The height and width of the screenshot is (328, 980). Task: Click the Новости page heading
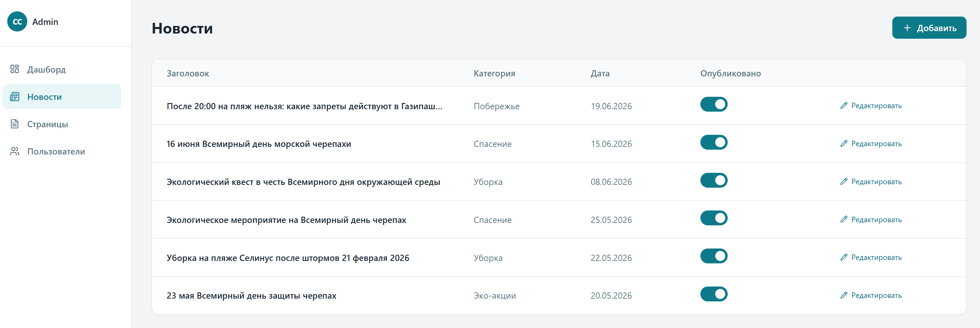pyautogui.click(x=182, y=28)
